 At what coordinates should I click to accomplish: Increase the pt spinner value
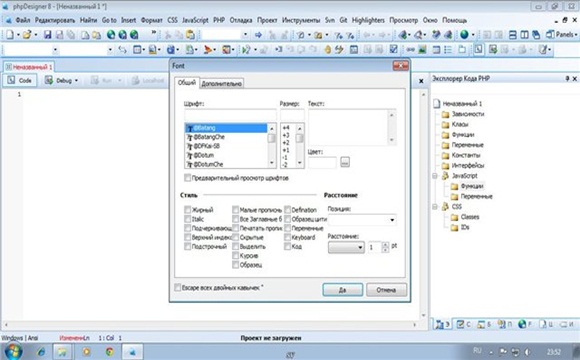tap(385, 245)
